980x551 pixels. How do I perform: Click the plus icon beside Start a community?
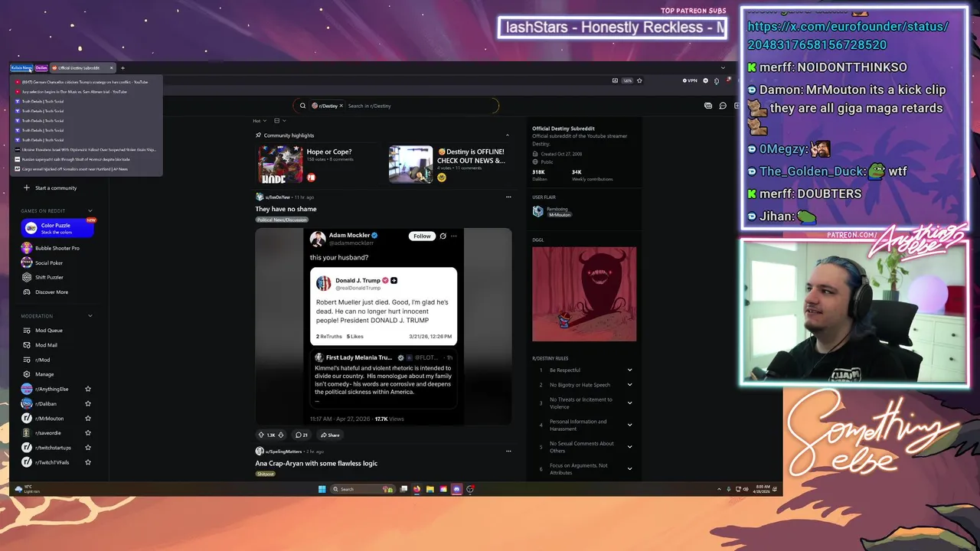coord(27,187)
